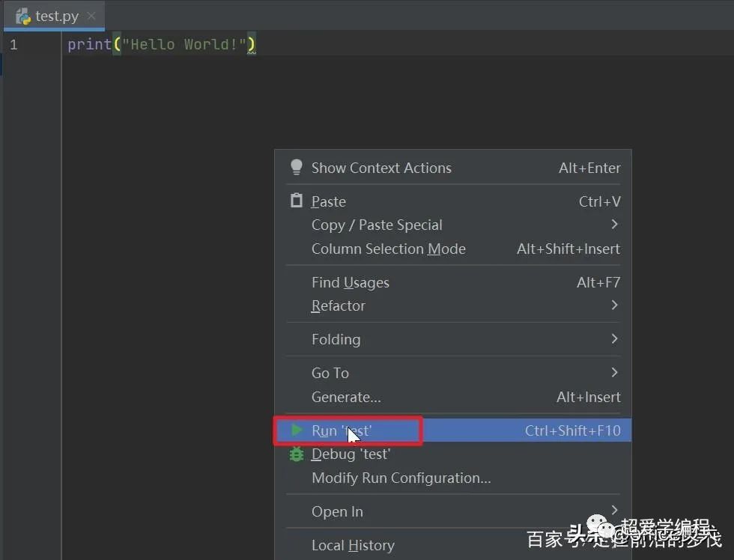Click line number 1 in the gutter
This screenshot has width=734, height=560.
[13, 45]
